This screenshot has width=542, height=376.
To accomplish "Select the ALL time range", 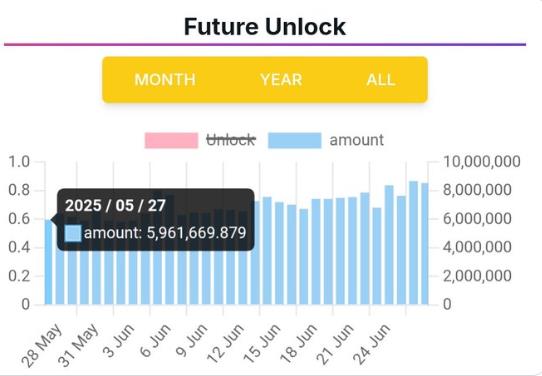I will coord(381,80).
